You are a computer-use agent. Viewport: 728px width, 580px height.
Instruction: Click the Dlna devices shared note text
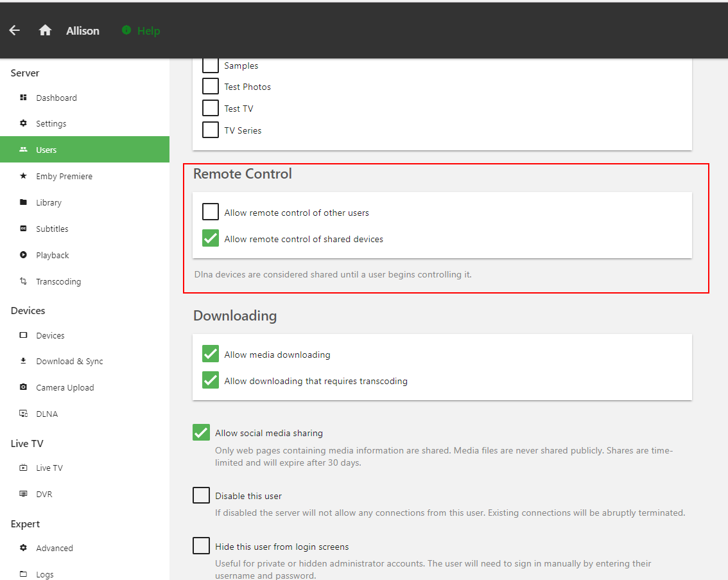tap(333, 274)
